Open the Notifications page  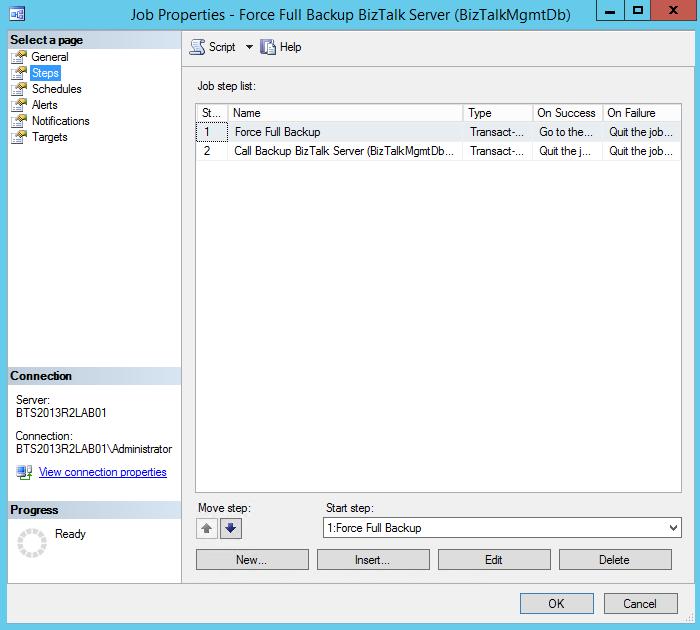pos(60,121)
